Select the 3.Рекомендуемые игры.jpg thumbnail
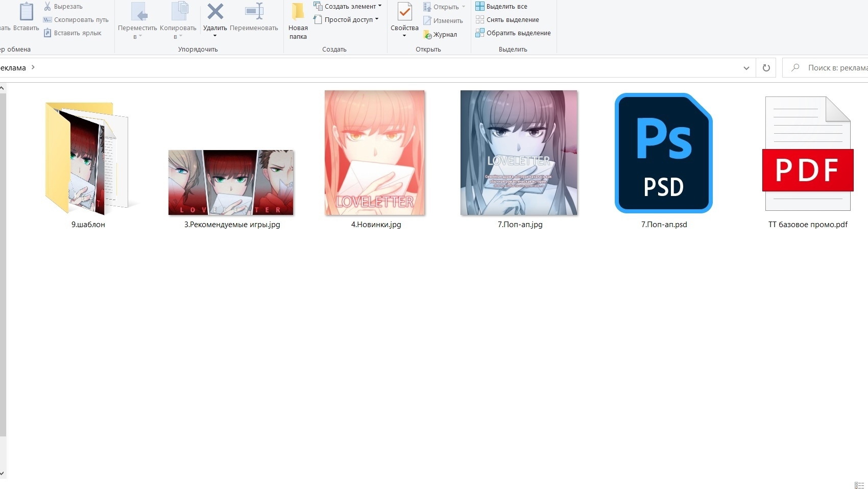The image size is (868, 489). tap(231, 182)
